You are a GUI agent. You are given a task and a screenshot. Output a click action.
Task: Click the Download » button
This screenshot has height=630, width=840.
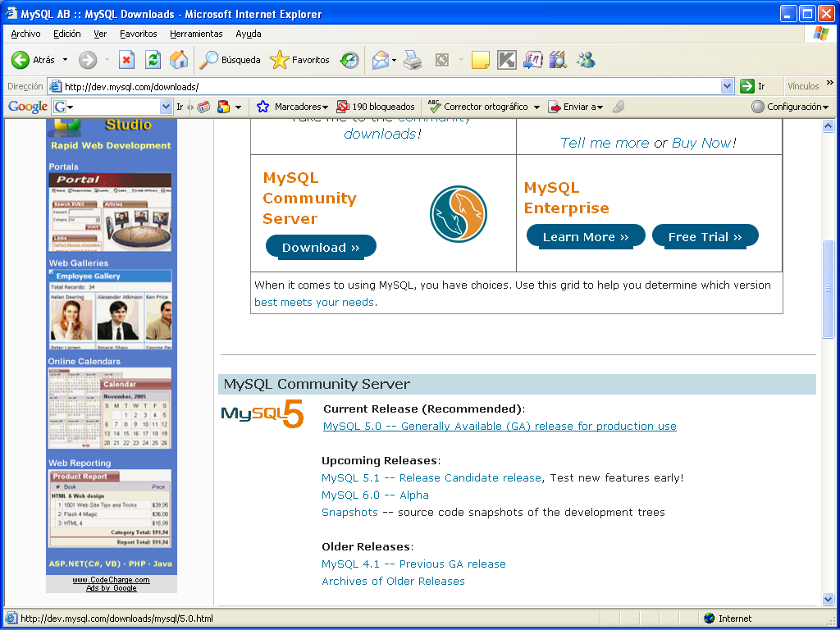point(321,247)
